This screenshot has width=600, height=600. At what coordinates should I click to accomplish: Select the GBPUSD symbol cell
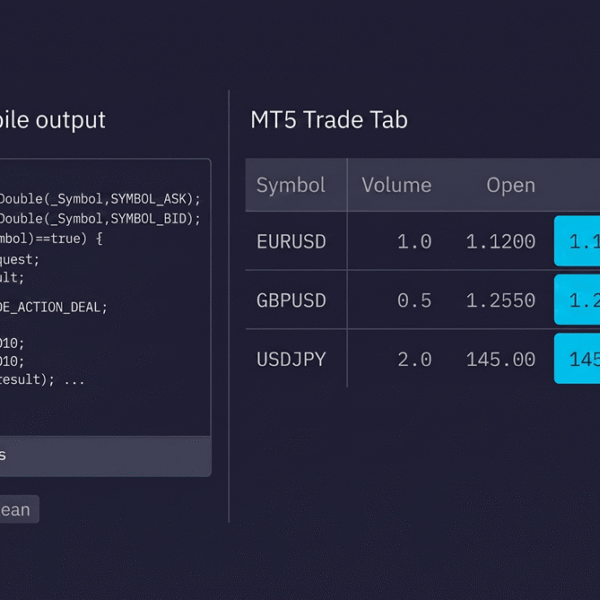(291, 300)
